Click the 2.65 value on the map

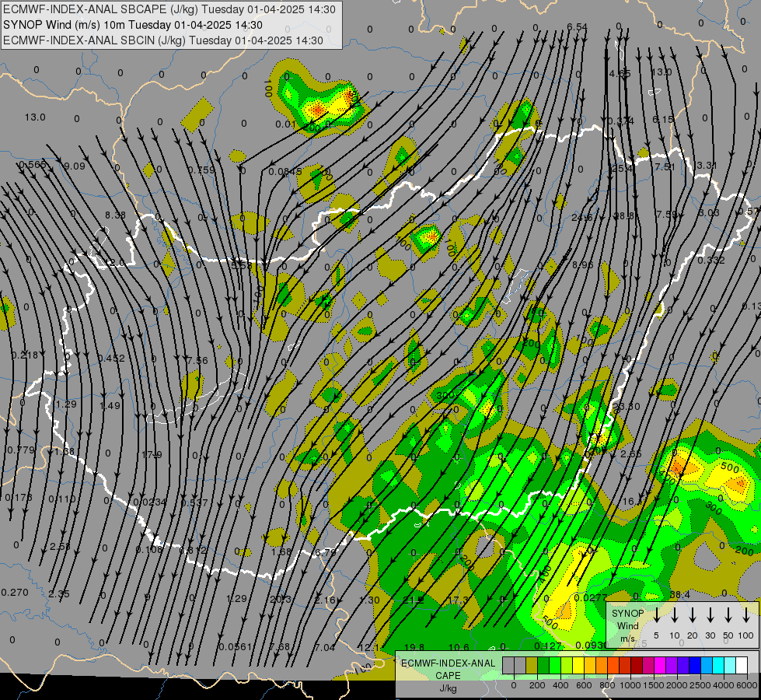(x=631, y=454)
